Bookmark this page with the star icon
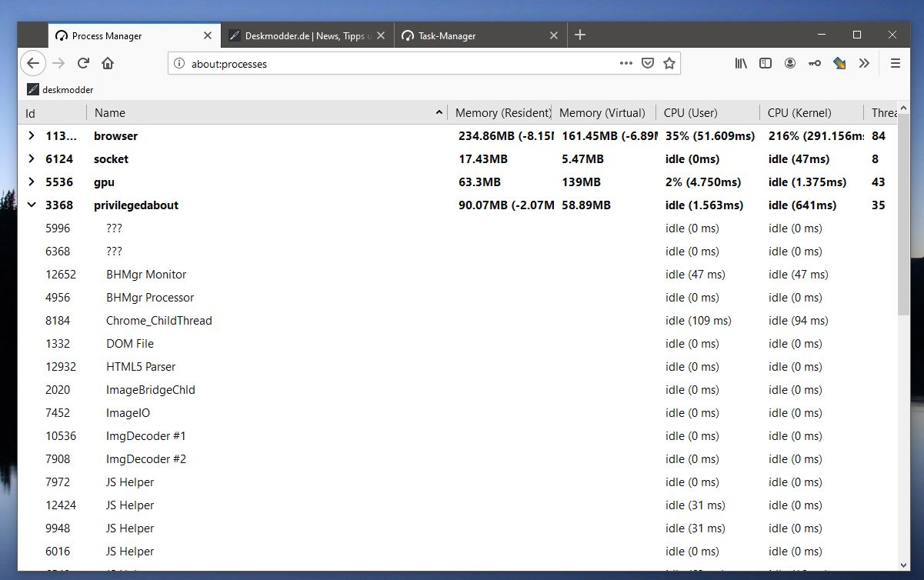924x580 pixels. [x=669, y=64]
